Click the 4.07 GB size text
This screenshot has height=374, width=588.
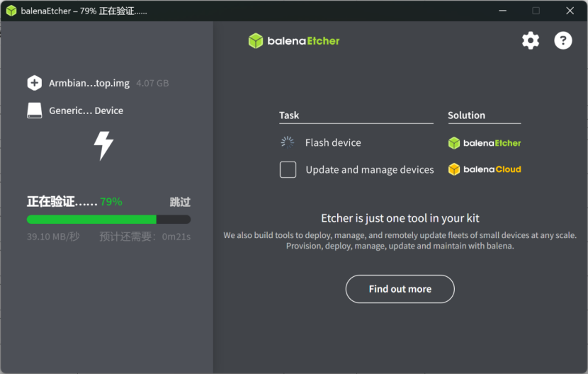(x=152, y=83)
